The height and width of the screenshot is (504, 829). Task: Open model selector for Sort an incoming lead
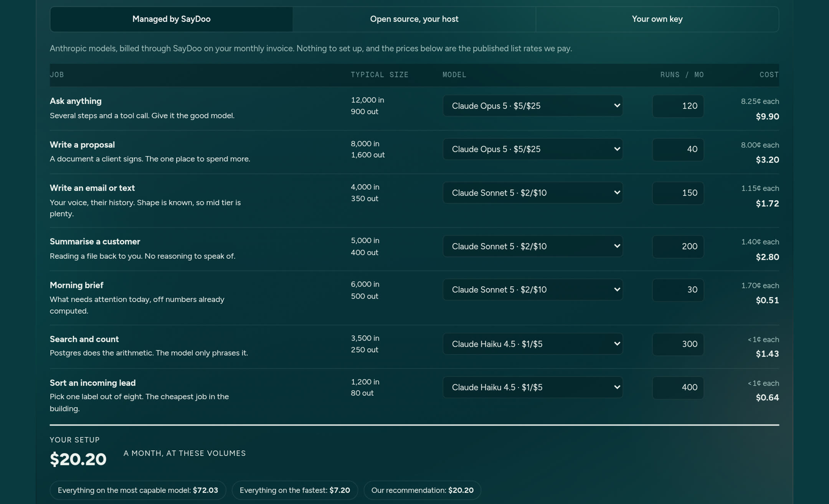click(532, 387)
